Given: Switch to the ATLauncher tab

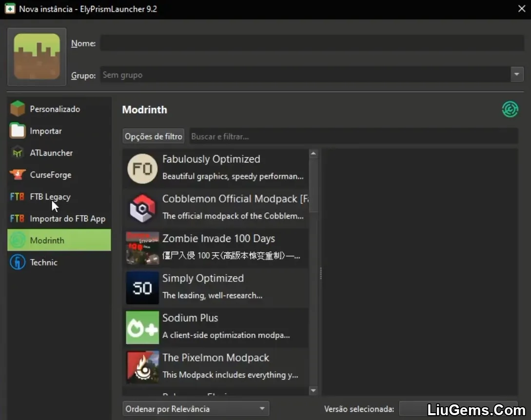Looking at the screenshot, I should click(x=59, y=153).
